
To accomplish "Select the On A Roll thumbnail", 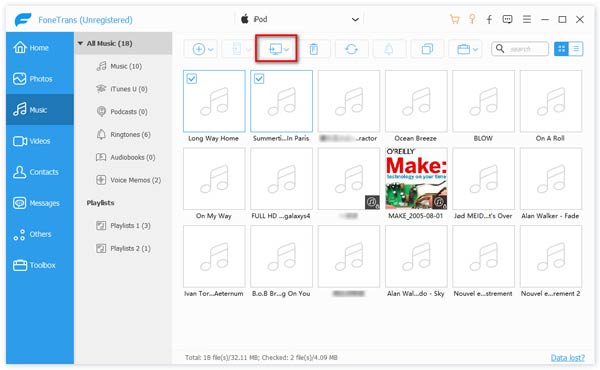I will pos(551,101).
